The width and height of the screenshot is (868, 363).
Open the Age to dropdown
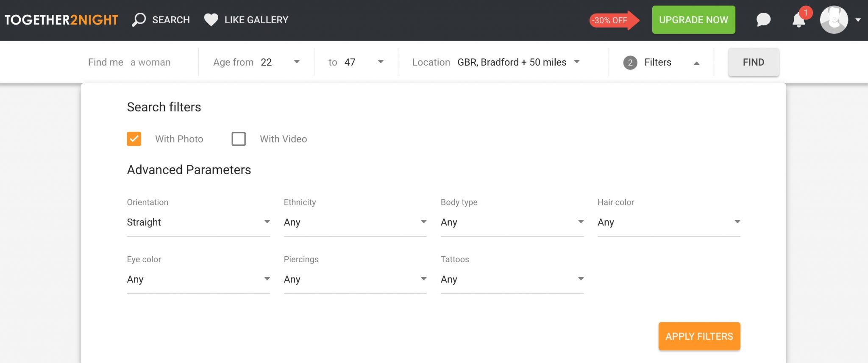[x=356, y=62]
